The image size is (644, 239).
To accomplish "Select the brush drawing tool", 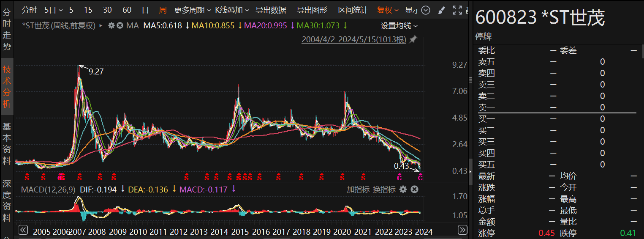I will tap(441, 10).
